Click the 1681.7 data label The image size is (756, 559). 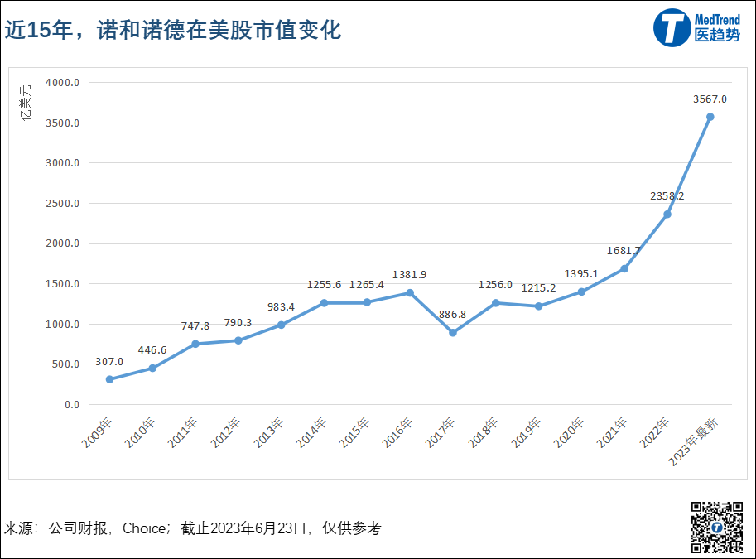coord(624,251)
